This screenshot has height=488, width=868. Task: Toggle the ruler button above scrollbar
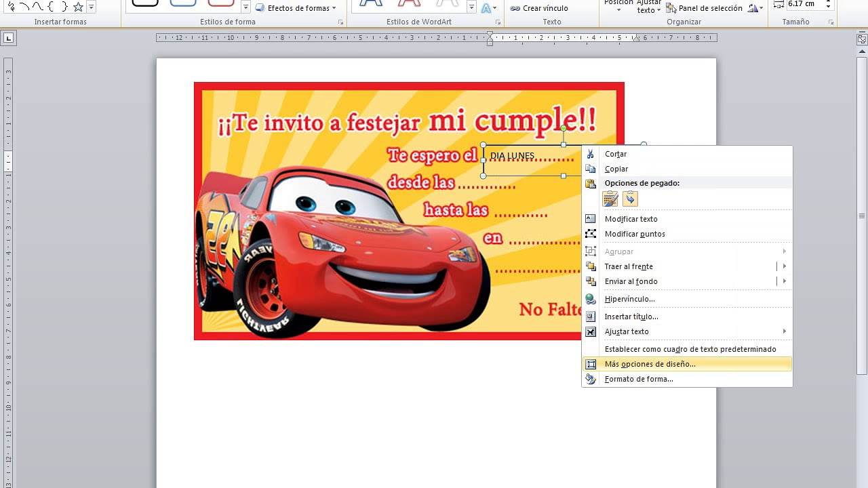click(862, 40)
